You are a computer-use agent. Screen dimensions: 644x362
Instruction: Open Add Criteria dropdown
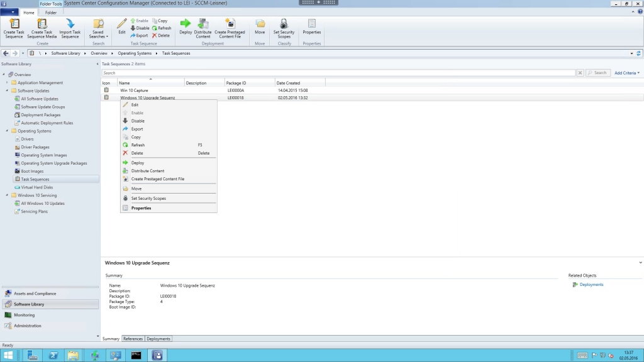coord(627,73)
